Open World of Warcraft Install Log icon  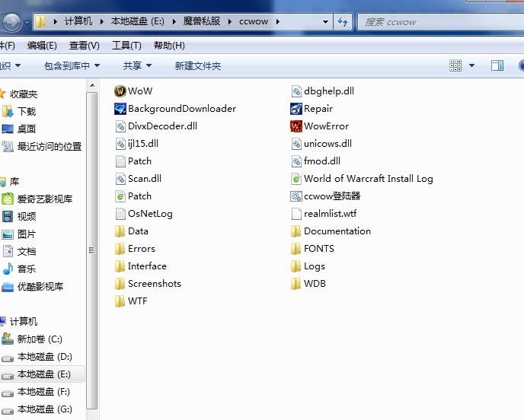(296, 179)
